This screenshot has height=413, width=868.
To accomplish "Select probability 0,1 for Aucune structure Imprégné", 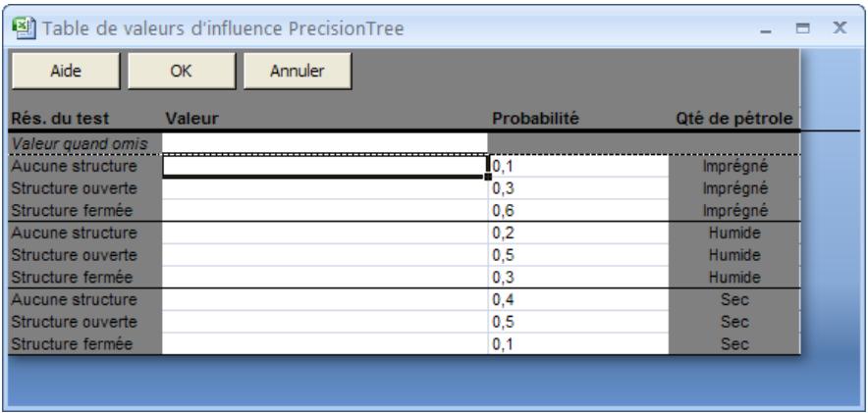I will pyautogui.click(x=579, y=166).
